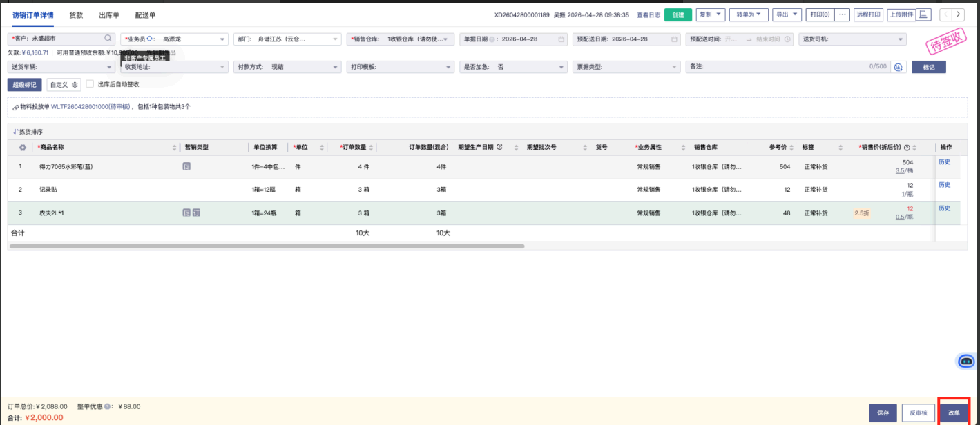Click 促 promotion icon for 得力7065水彩笔(蓝)

pos(186,166)
